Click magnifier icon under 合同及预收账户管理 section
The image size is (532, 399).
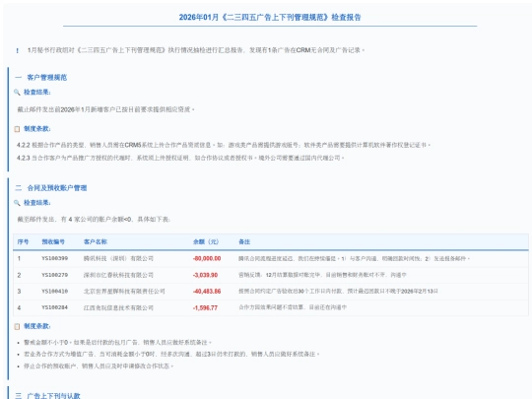17,203
